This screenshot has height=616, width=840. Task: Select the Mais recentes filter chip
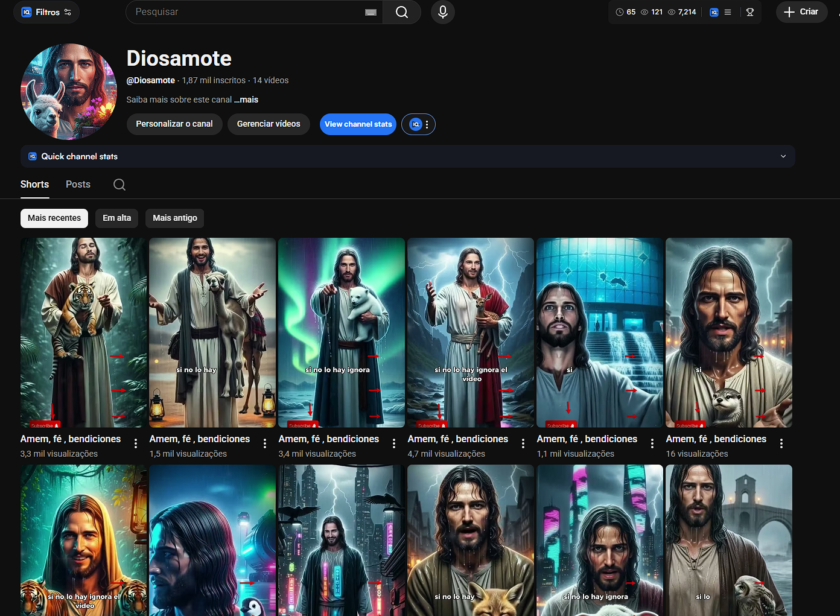[54, 218]
